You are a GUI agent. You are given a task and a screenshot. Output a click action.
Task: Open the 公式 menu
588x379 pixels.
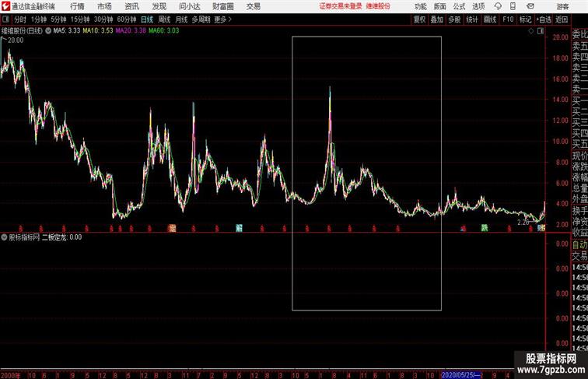(x=459, y=6)
